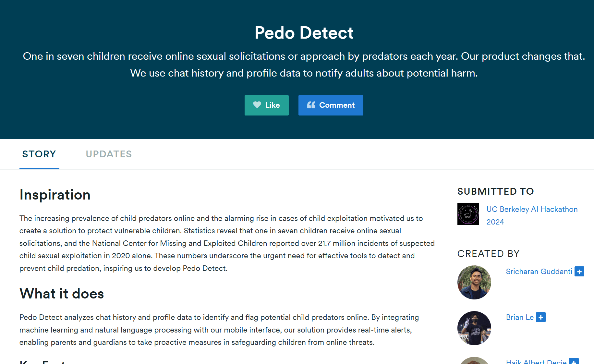Open comments with the quote Comment button
The image size is (594, 364).
(331, 105)
